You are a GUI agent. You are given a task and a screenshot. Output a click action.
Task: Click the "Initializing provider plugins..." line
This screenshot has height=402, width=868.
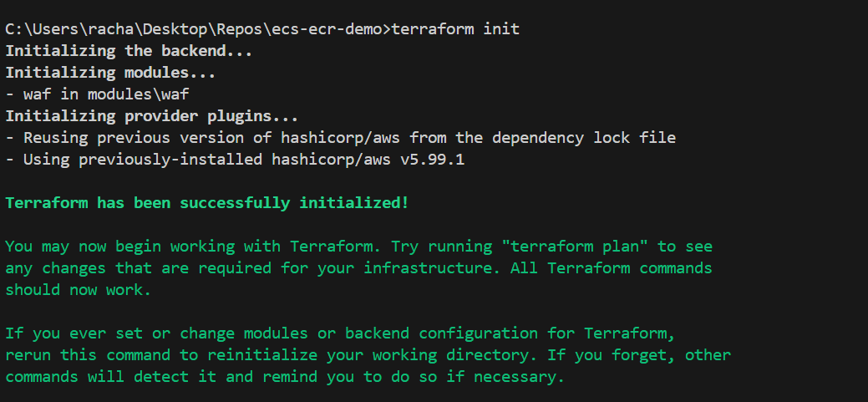pyautogui.click(x=152, y=116)
